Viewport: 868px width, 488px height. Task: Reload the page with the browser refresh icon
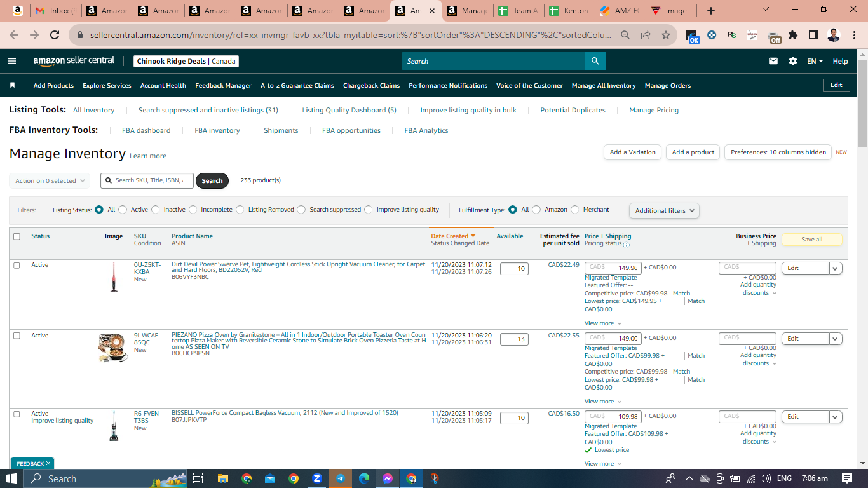[x=55, y=36]
